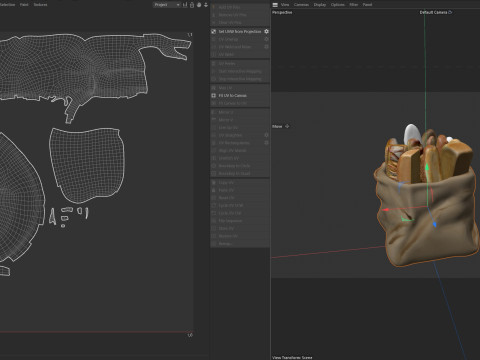This screenshot has width=480, height=360.
Task: Open the Paint menu in UV editor
Action: [x=24, y=5]
